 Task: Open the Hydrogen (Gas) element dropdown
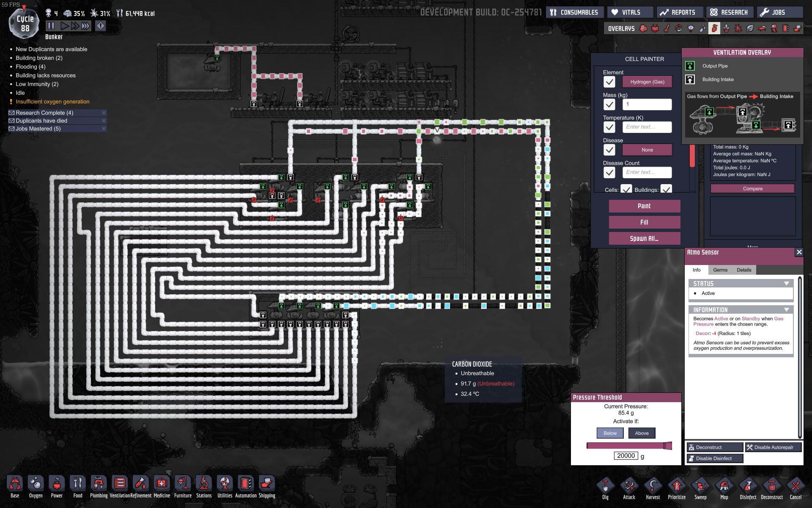[x=647, y=82]
